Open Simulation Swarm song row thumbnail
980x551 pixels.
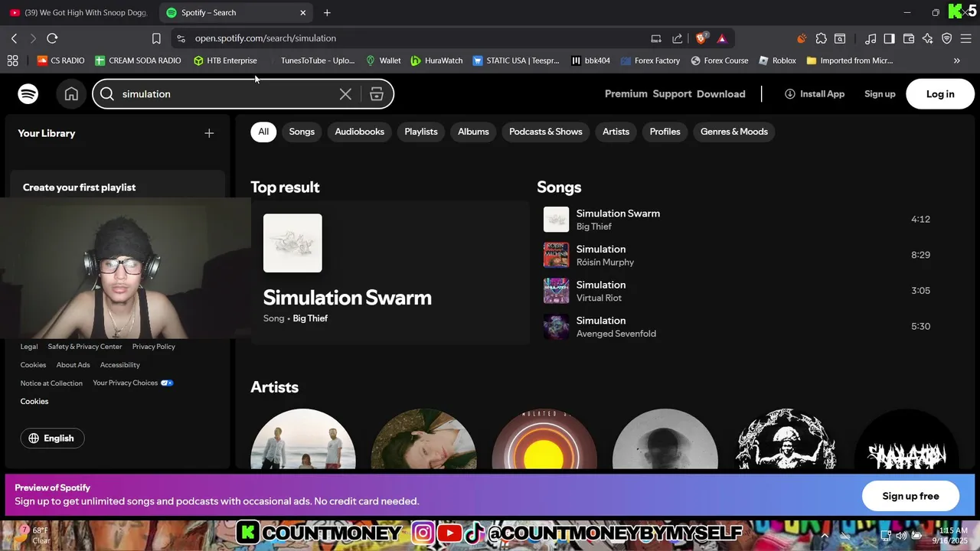[556, 220]
